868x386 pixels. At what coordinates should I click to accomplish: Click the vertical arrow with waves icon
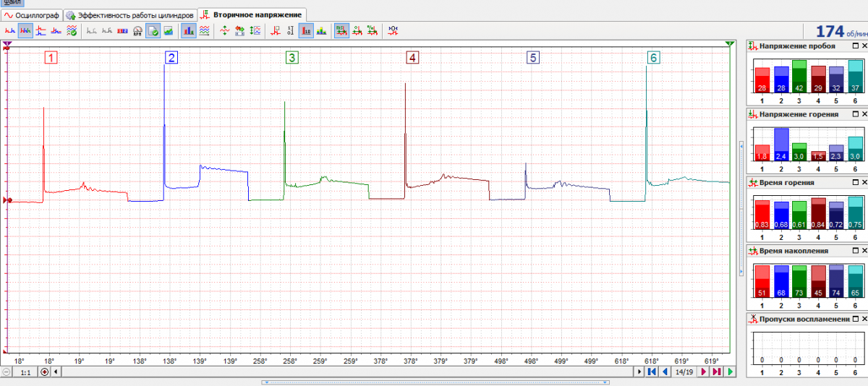click(255, 30)
